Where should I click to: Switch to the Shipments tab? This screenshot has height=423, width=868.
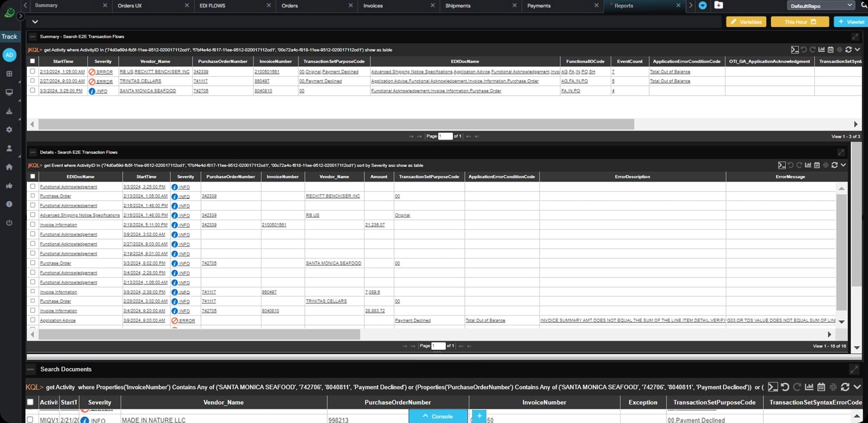pos(458,6)
